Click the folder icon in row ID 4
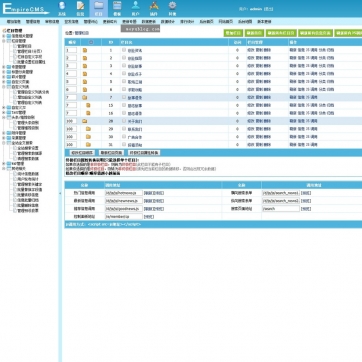 click(85, 74)
